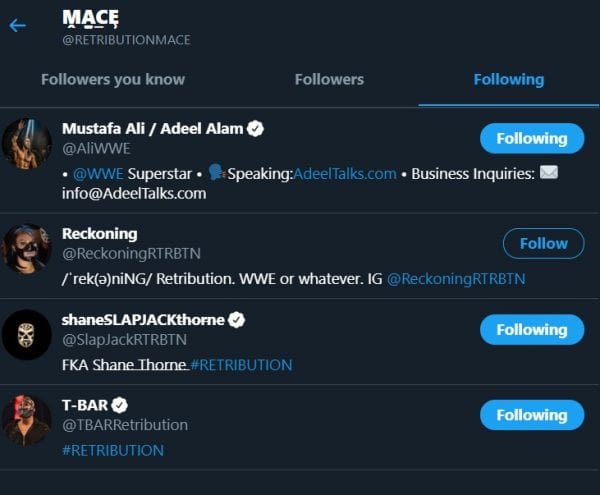Go back using the left arrow icon

click(x=17, y=25)
